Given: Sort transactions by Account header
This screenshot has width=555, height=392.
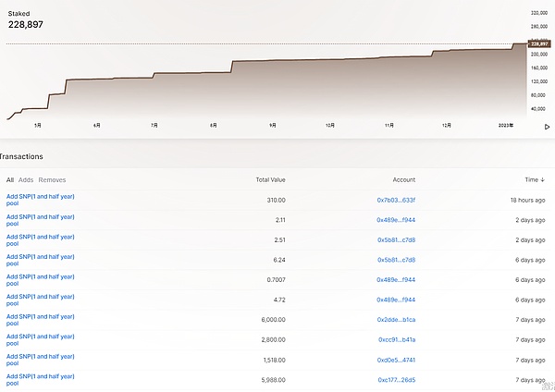Looking at the screenshot, I should tap(403, 179).
